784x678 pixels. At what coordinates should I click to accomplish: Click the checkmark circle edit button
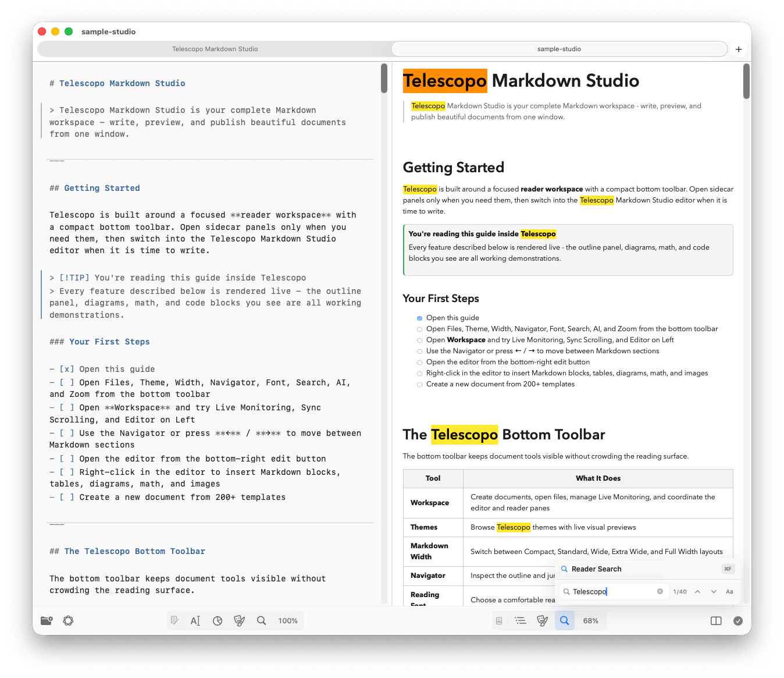[x=738, y=620]
